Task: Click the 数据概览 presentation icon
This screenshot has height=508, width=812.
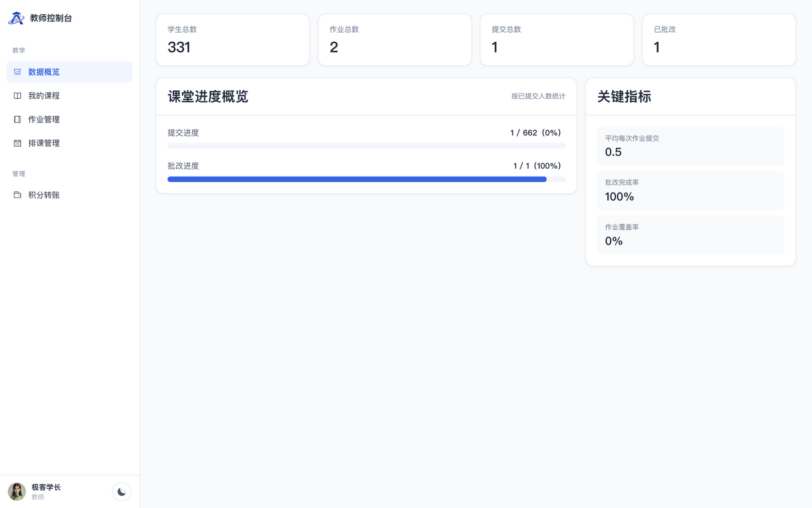Action: 17,72
